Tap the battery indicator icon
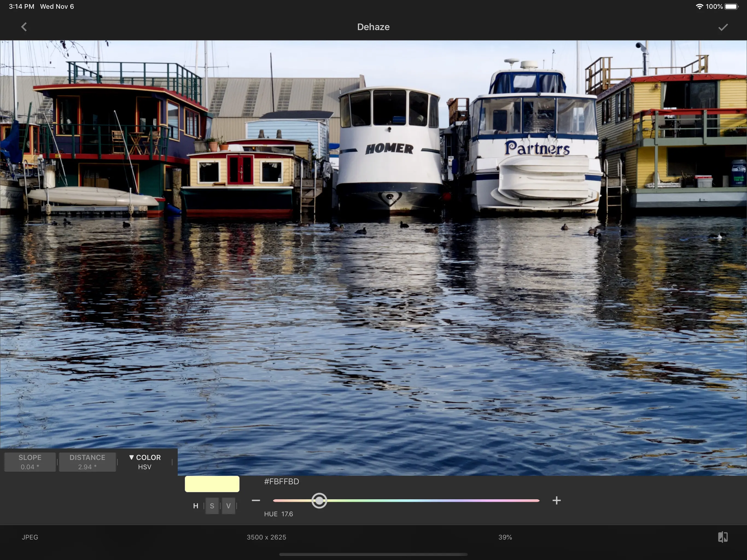The image size is (747, 560). pyautogui.click(x=731, y=6)
